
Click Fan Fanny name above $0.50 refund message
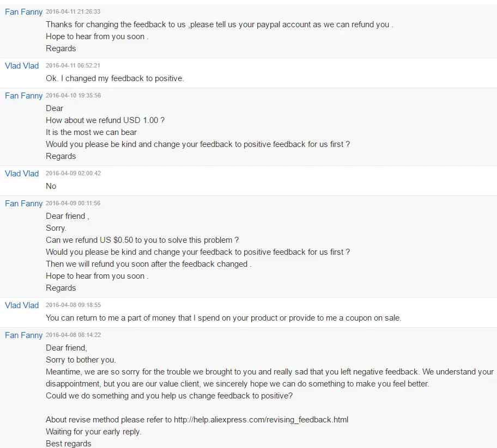[x=23, y=204]
